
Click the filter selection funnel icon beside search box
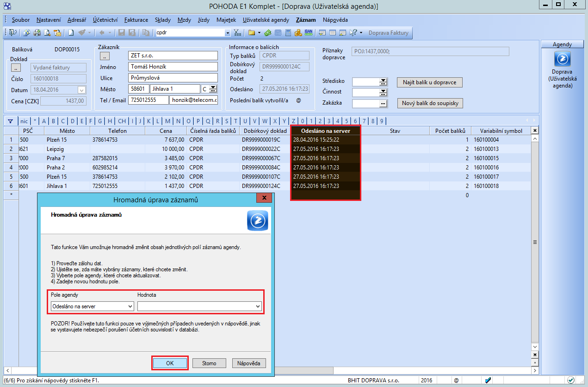click(237, 32)
